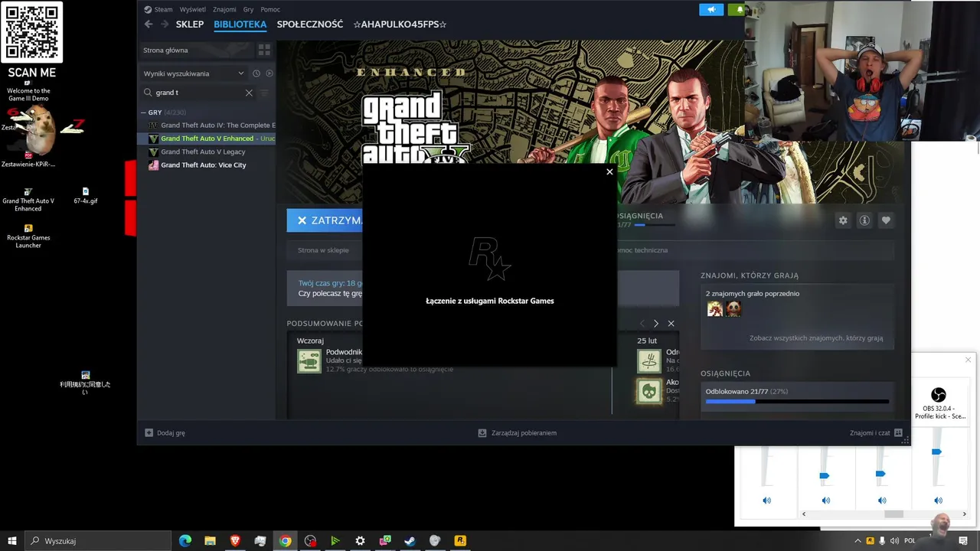The image size is (980, 551).
Task: Open the Steam menu in the menu bar
Action: pyautogui.click(x=159, y=10)
